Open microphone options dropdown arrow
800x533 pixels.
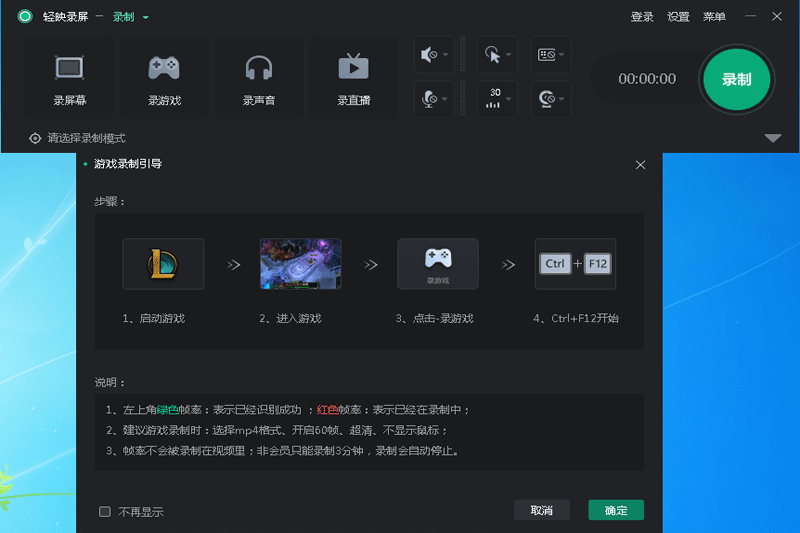click(x=445, y=99)
